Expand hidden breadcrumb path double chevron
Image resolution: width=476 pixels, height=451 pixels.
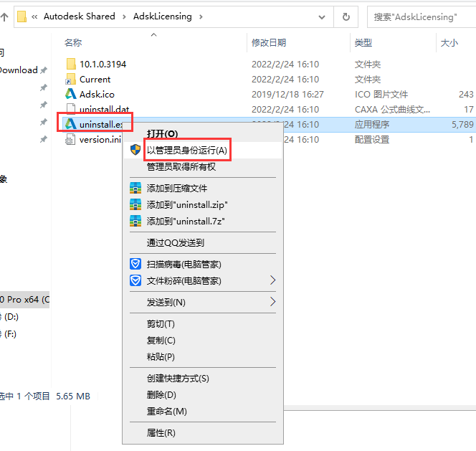pyautogui.click(x=34, y=16)
